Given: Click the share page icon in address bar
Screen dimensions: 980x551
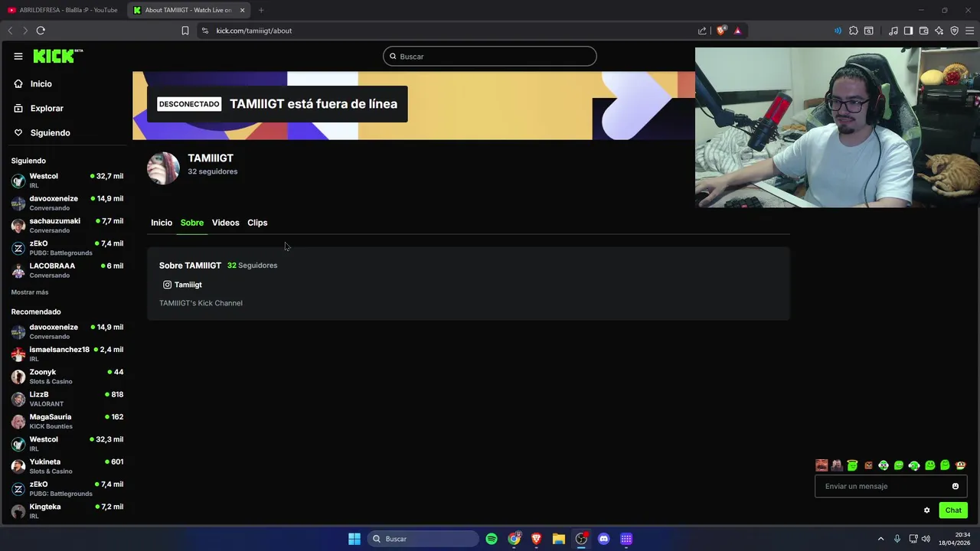Looking at the screenshot, I should coord(702,31).
